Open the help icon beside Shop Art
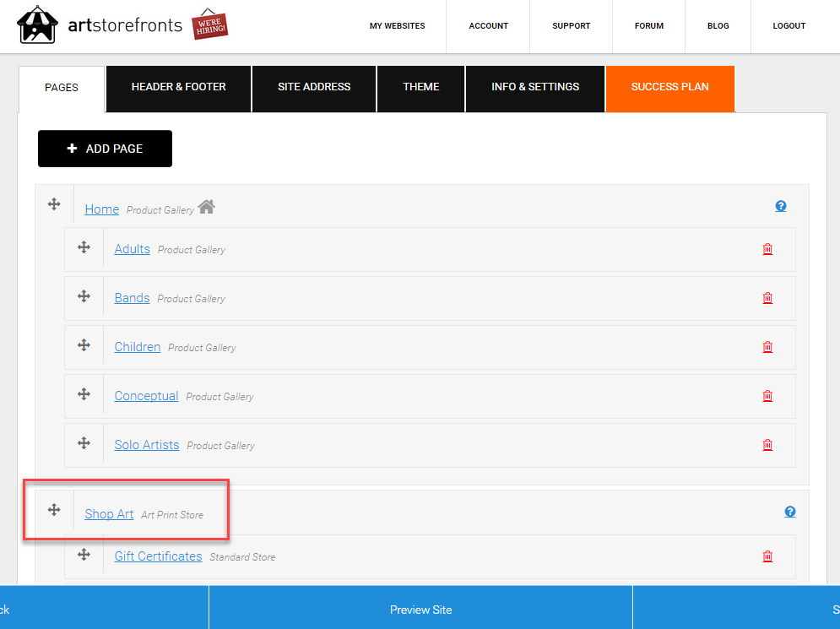 click(789, 512)
